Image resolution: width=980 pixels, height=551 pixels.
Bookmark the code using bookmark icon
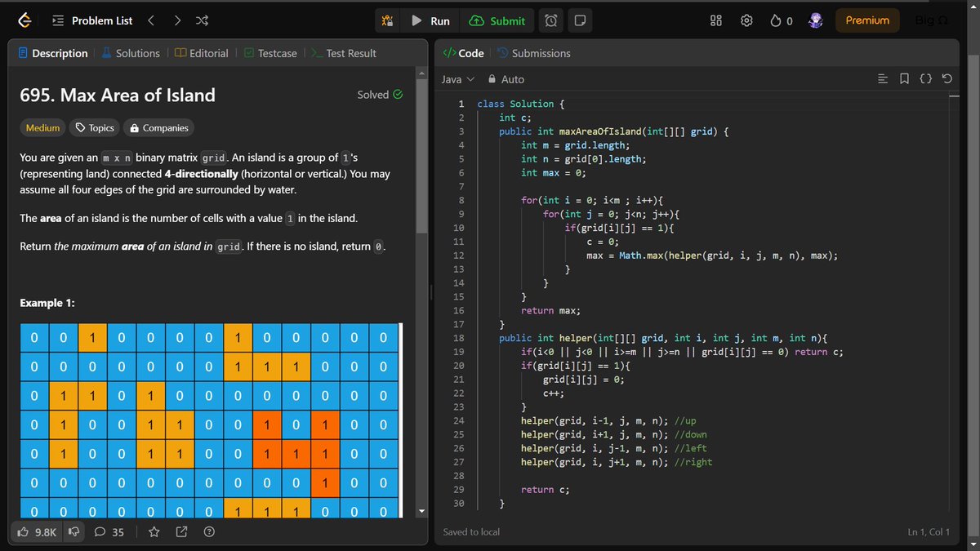904,79
